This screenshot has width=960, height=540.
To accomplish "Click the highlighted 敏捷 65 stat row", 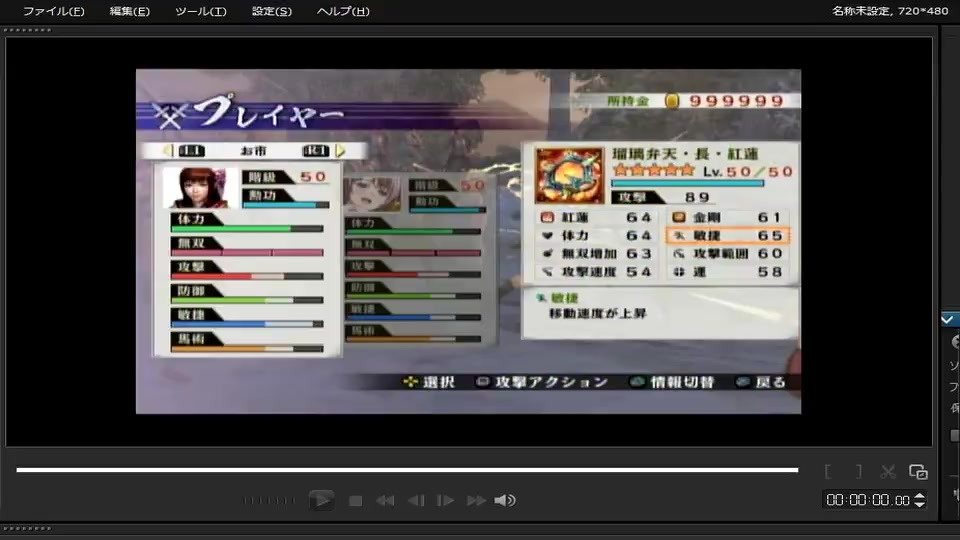I will 727,236.
